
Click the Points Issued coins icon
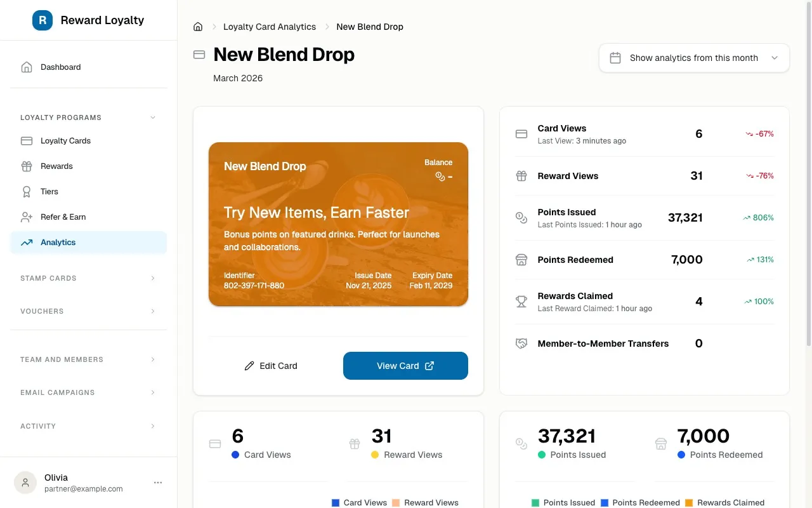click(x=521, y=218)
